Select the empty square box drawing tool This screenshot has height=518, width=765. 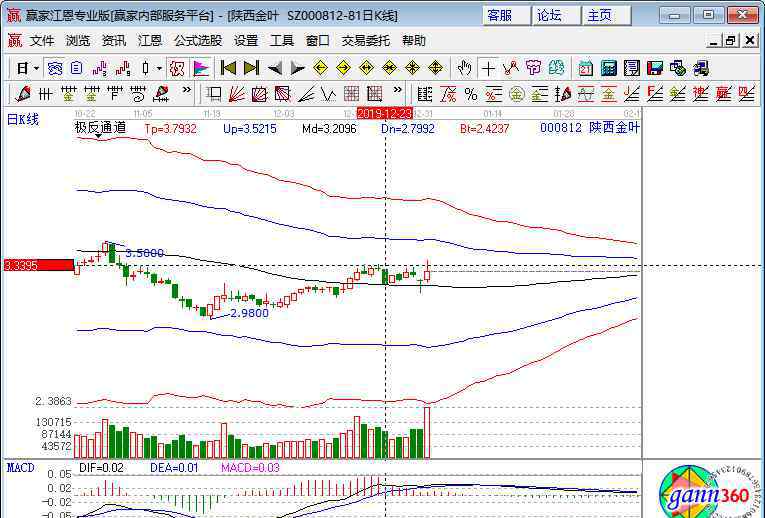214,94
